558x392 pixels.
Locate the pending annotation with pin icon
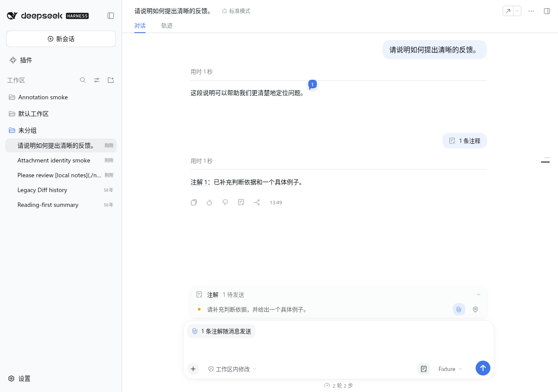coord(476,309)
